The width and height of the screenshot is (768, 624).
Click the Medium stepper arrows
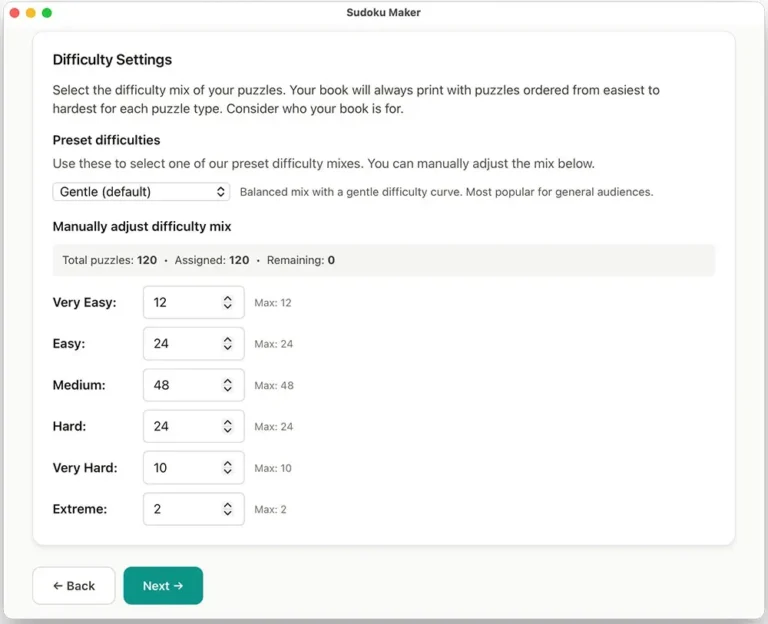click(x=228, y=385)
